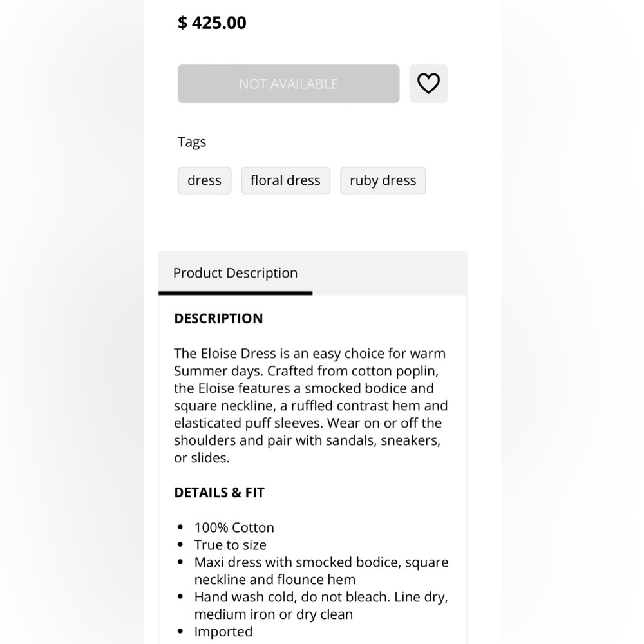Click the DETAILS & FIT heading
This screenshot has height=644, width=644.
(220, 493)
